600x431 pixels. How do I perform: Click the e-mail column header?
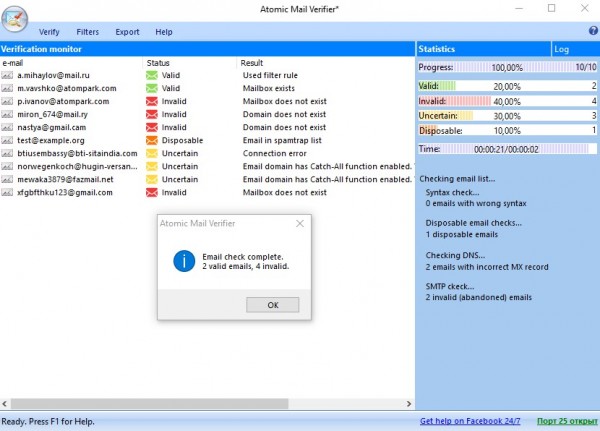pos(71,63)
